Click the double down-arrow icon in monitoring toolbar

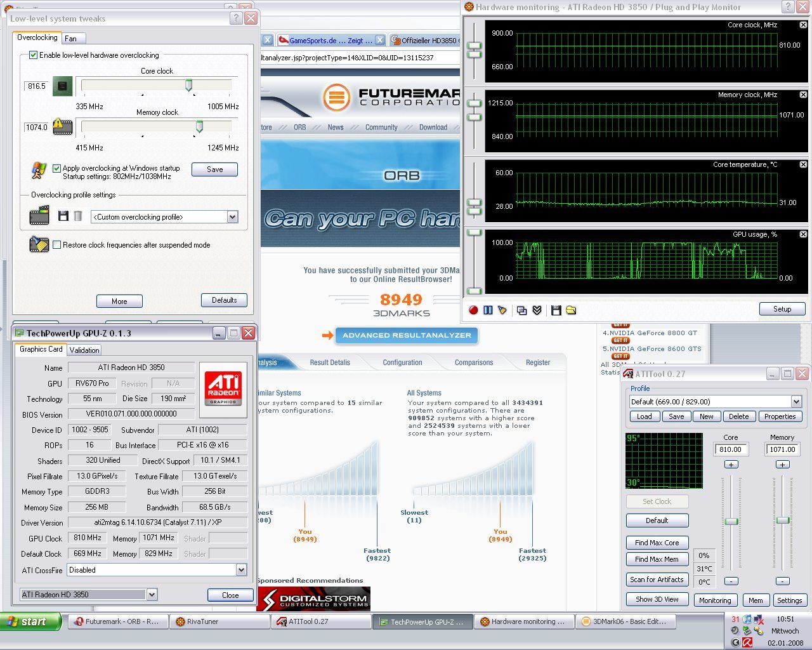[537, 310]
